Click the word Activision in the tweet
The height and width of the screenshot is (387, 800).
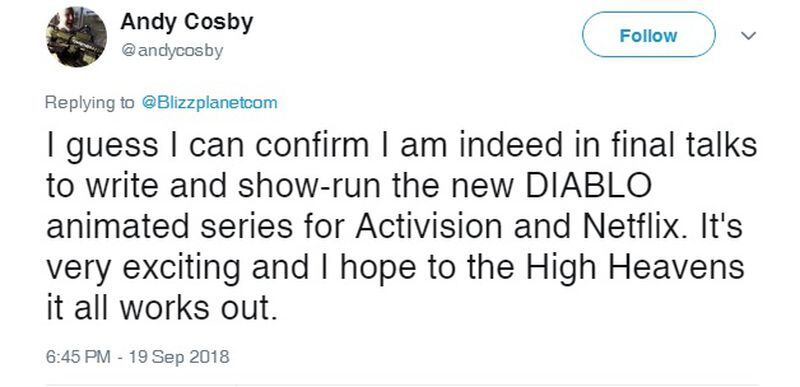click(x=430, y=227)
